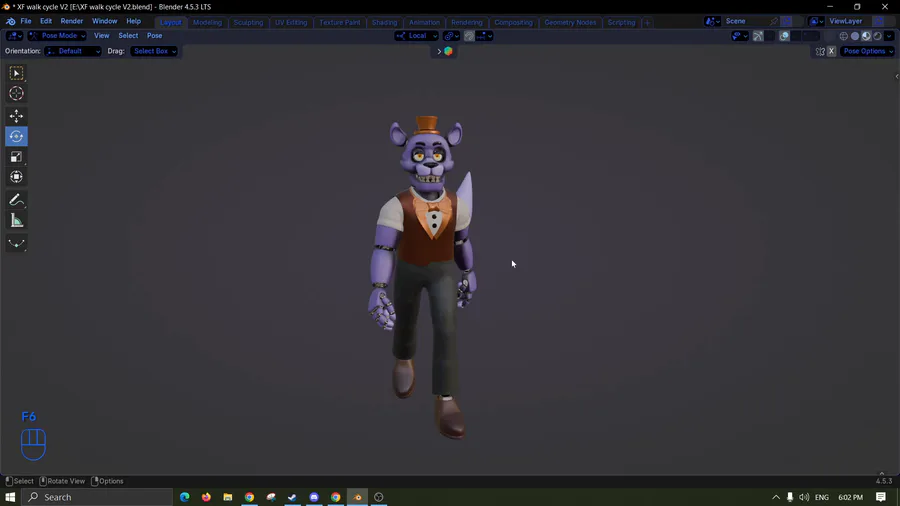900x506 pixels.
Task: Open the File menu
Action: click(26, 21)
